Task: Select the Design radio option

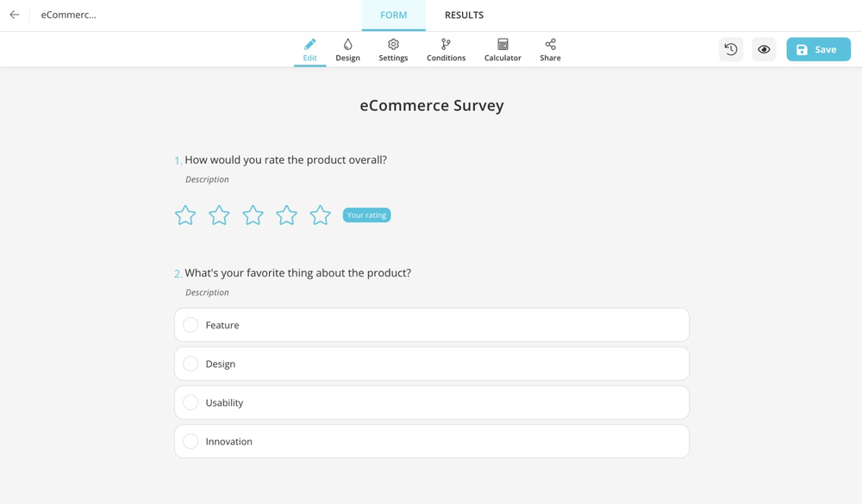Action: (x=191, y=364)
